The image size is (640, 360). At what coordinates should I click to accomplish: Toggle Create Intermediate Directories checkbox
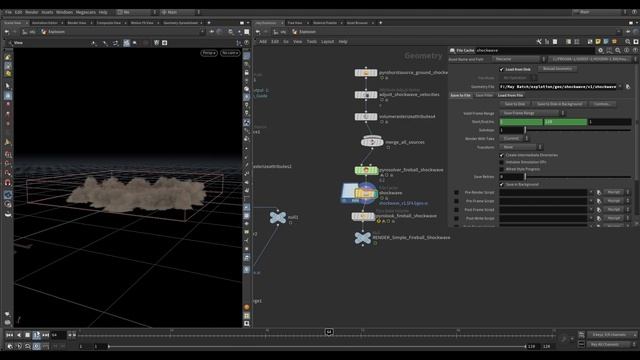pyautogui.click(x=502, y=155)
